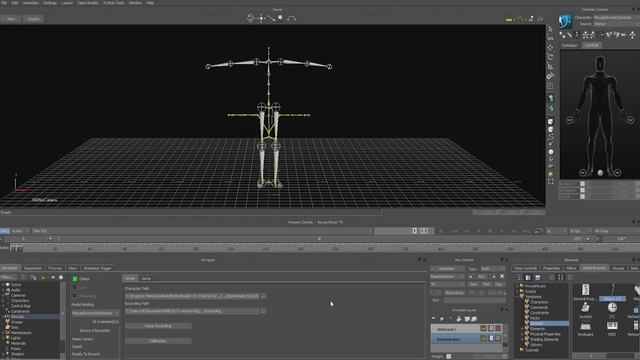Switch to the Story tab
This screenshot has width=640, height=360.
click(x=73, y=268)
